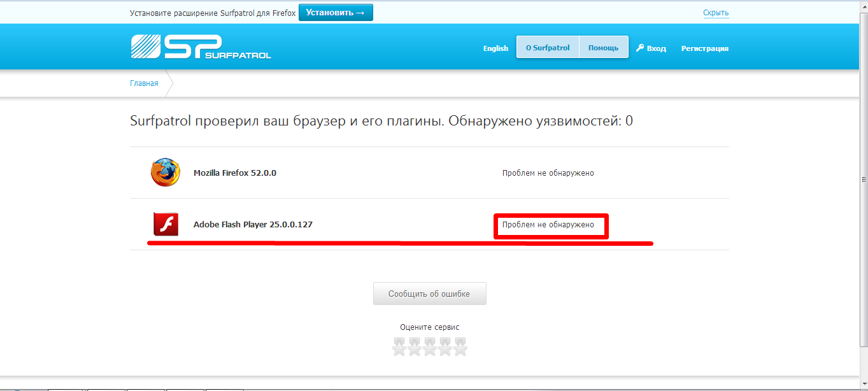Image resolution: width=868 pixels, height=391 pixels.
Task: Go to the Регистрация page
Action: (x=704, y=48)
